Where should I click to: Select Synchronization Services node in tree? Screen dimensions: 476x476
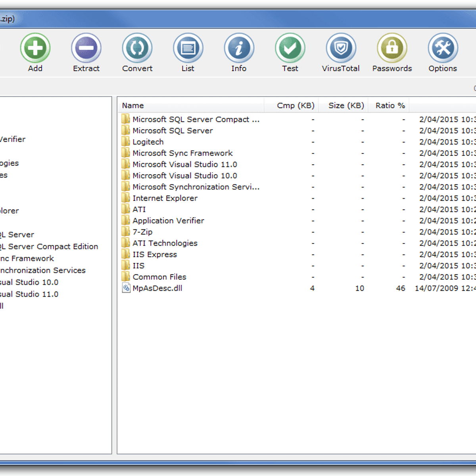(x=42, y=270)
